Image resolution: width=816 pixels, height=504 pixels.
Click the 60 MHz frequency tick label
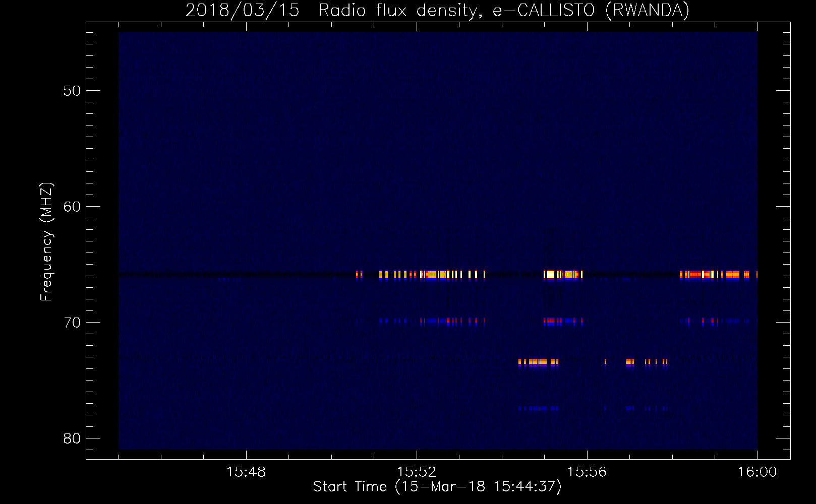tap(72, 207)
